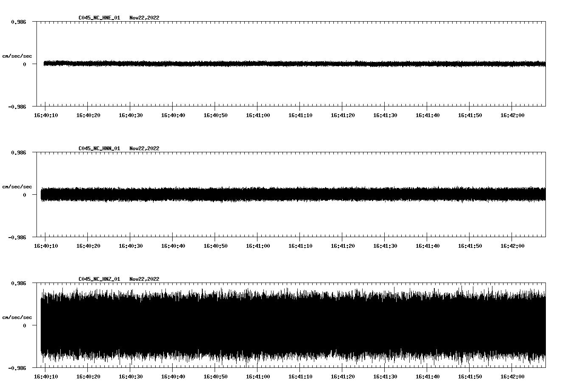The height and width of the screenshot is (392, 576).
Task: Click the HNN waveform trace
Action: (293, 194)
